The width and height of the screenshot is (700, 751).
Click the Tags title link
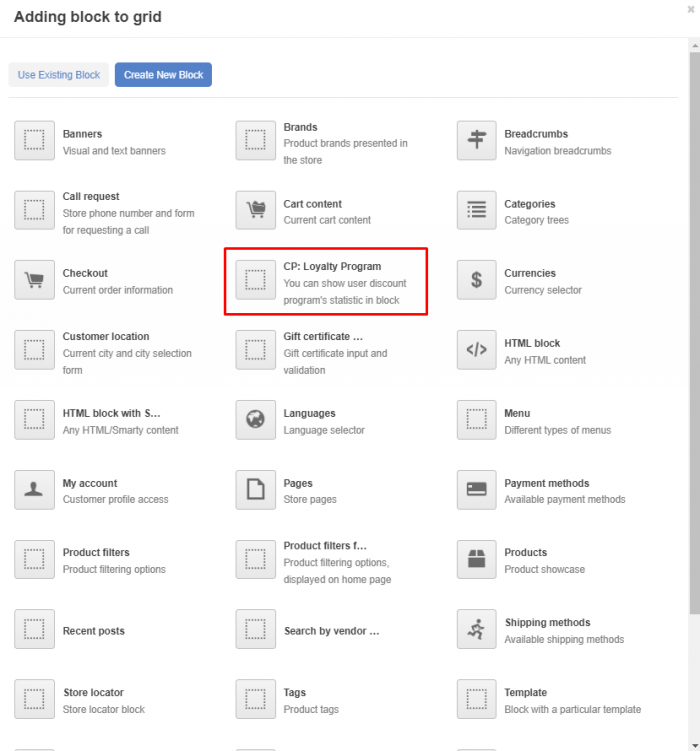point(294,692)
